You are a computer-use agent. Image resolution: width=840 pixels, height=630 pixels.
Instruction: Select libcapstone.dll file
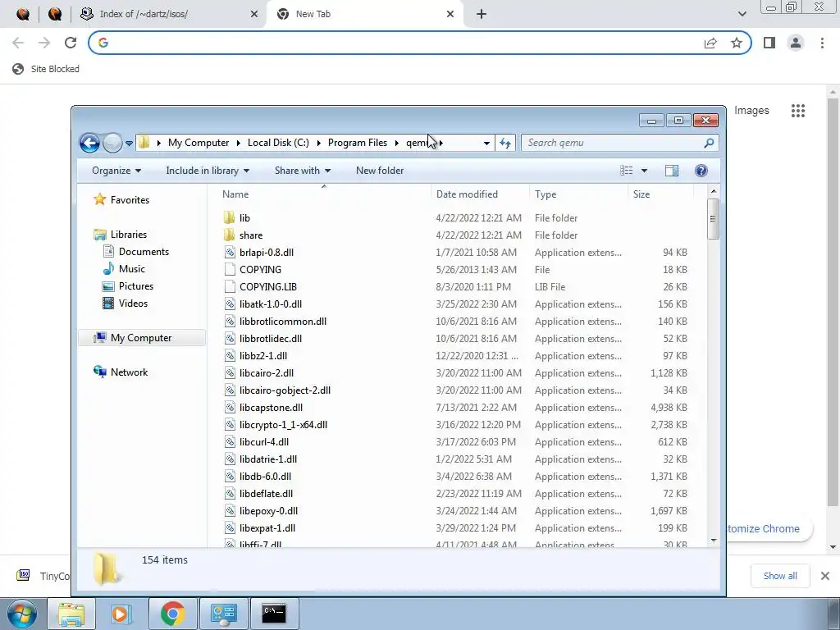[x=271, y=407]
